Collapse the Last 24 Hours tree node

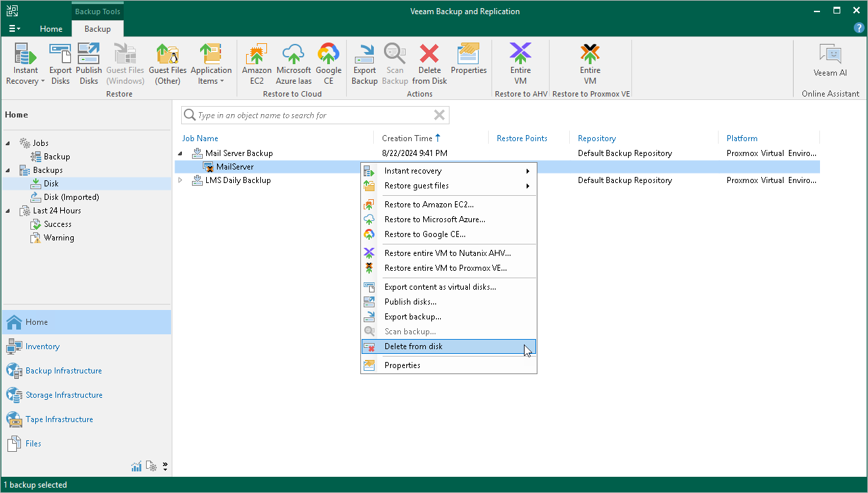click(x=9, y=211)
